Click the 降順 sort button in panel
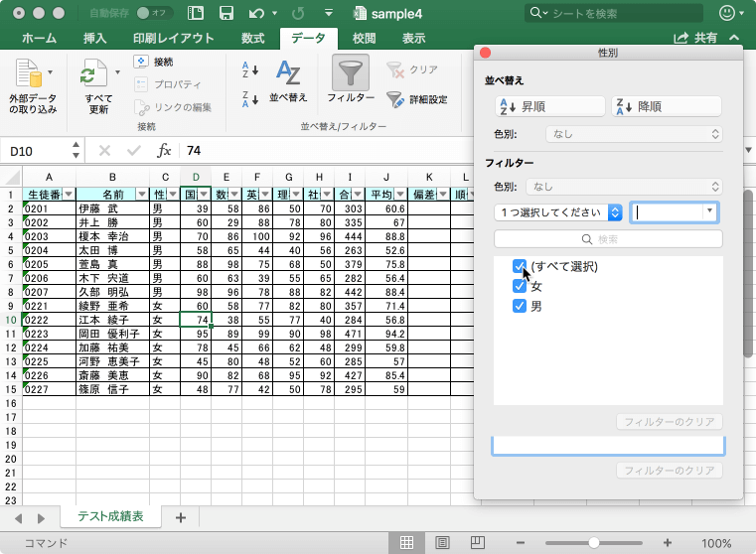 coord(667,106)
